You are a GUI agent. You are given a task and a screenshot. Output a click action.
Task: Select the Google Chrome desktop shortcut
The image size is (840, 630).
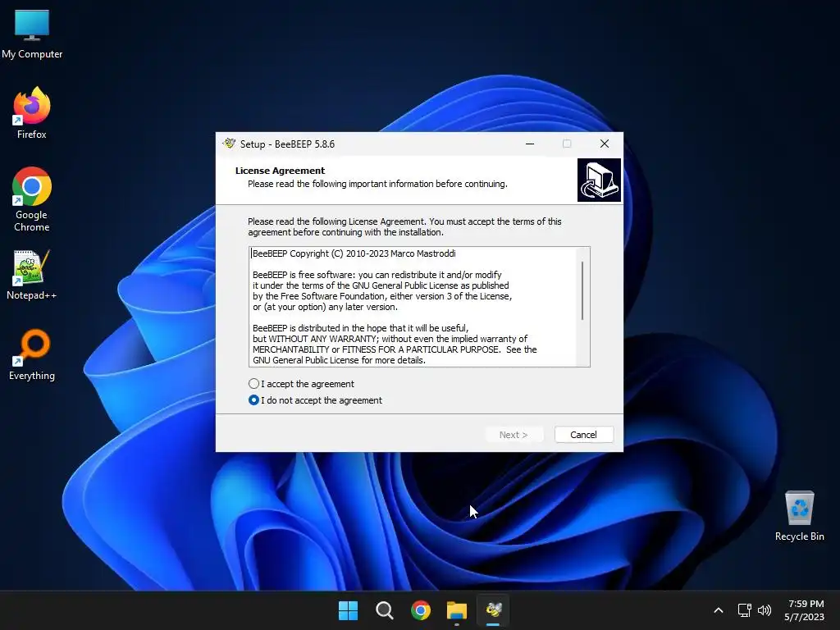coord(32,199)
